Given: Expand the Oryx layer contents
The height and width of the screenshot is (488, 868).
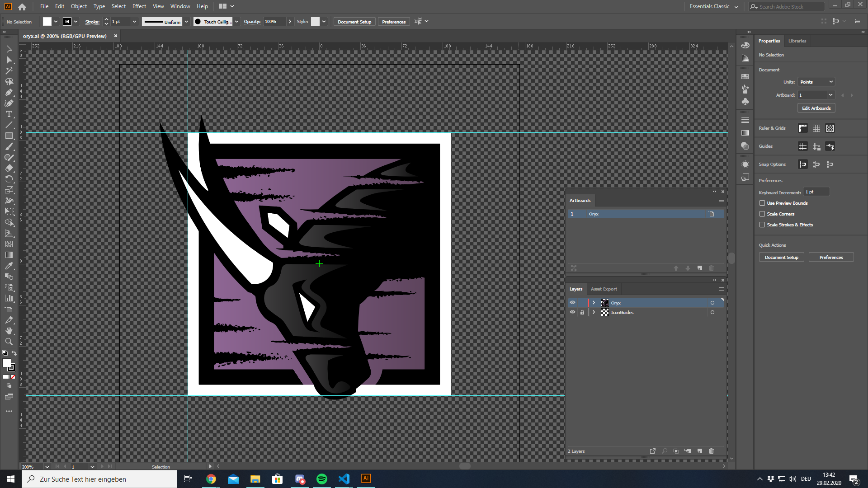Looking at the screenshot, I should tap(594, 303).
